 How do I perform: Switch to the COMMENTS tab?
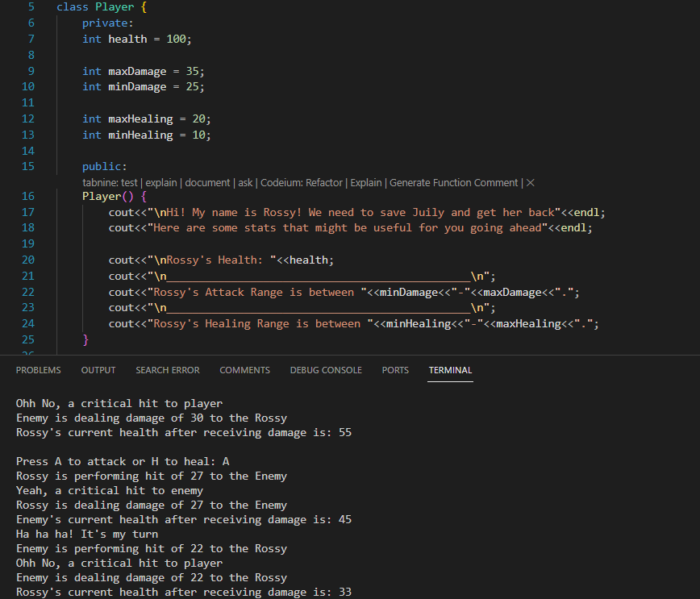click(244, 370)
